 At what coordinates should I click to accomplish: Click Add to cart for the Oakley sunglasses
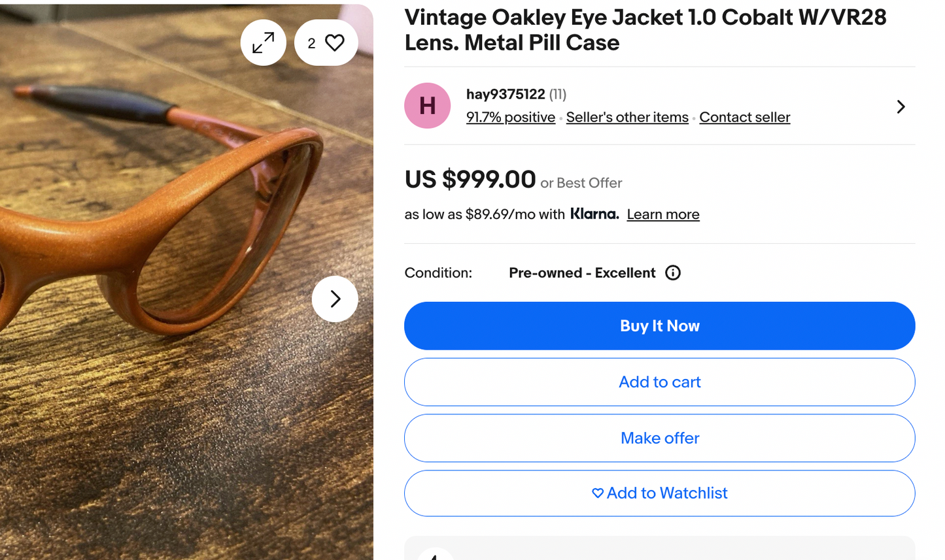pyautogui.click(x=660, y=382)
